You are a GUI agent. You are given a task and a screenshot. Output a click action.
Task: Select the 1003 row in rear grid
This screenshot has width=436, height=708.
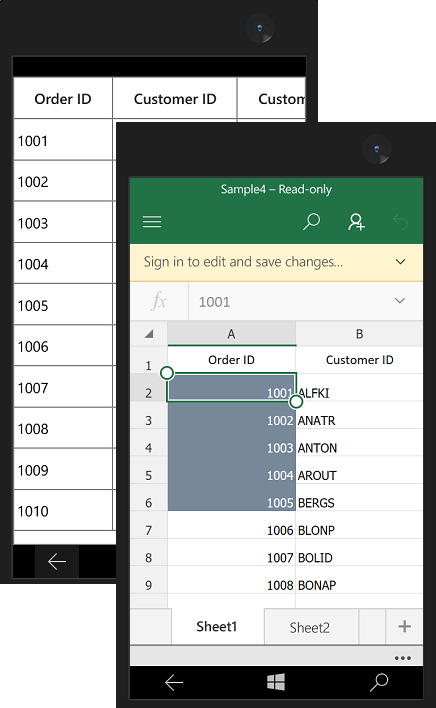click(63, 223)
